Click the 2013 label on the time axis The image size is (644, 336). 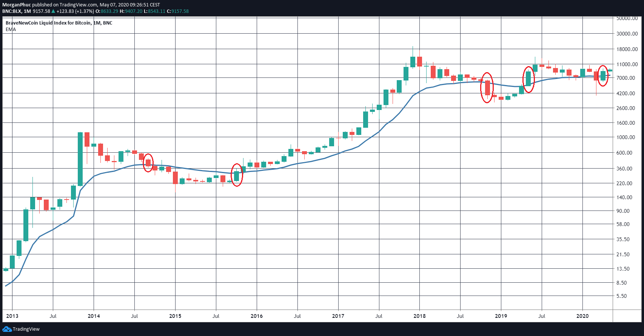click(12, 316)
